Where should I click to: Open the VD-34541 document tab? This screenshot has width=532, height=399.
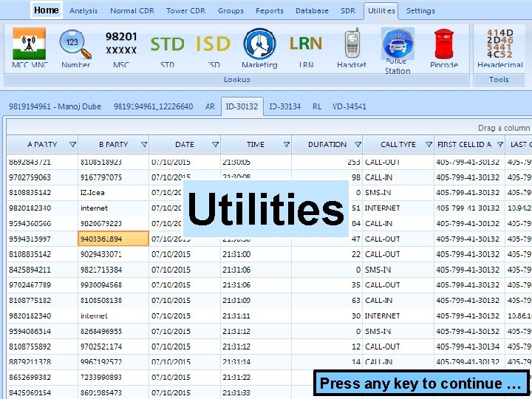(349, 106)
